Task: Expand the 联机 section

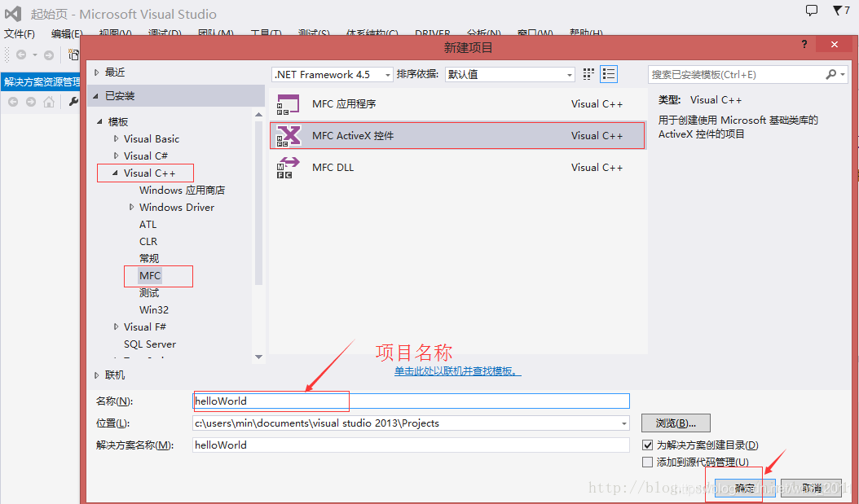Action: coord(97,375)
